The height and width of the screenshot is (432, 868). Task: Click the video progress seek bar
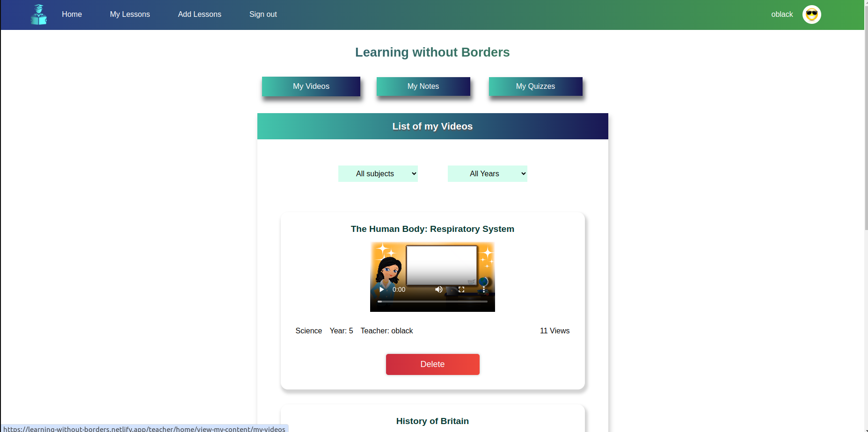click(x=432, y=302)
